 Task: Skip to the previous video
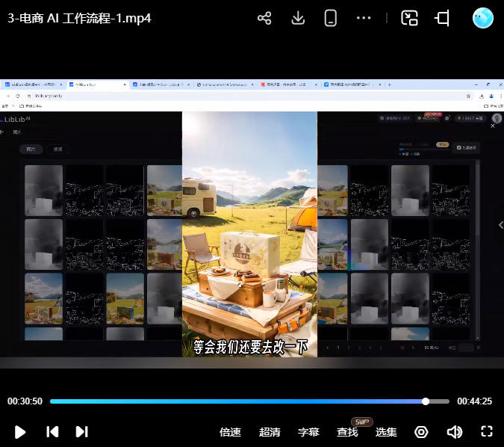[52, 431]
